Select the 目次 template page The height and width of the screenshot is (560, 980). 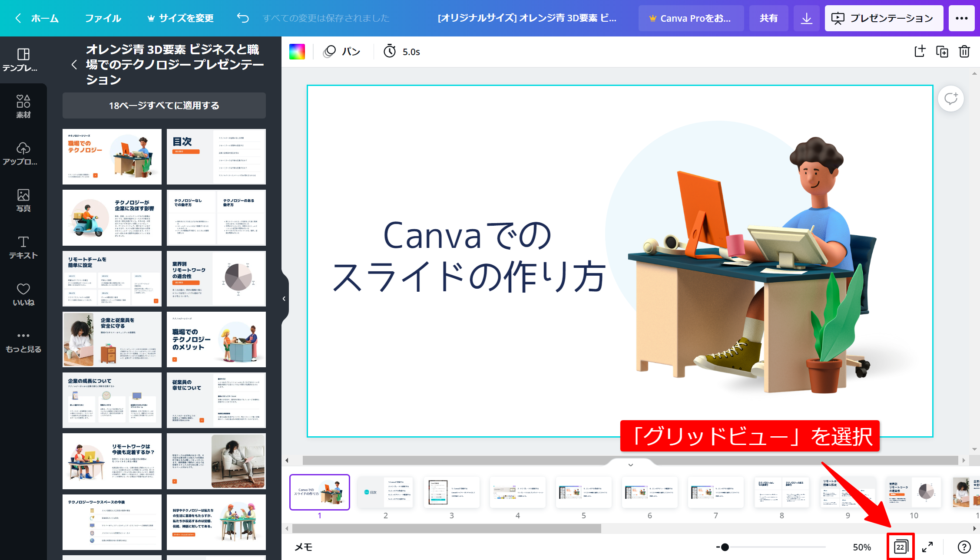[216, 157]
